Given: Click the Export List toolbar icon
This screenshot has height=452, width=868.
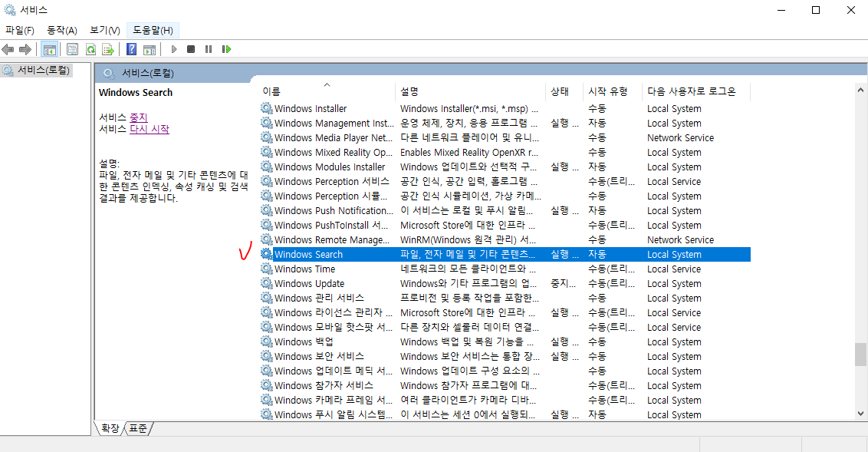Looking at the screenshot, I should tap(109, 49).
